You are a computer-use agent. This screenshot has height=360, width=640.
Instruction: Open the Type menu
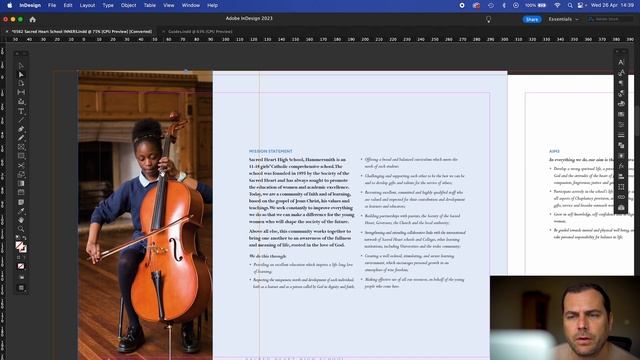click(x=108, y=5)
